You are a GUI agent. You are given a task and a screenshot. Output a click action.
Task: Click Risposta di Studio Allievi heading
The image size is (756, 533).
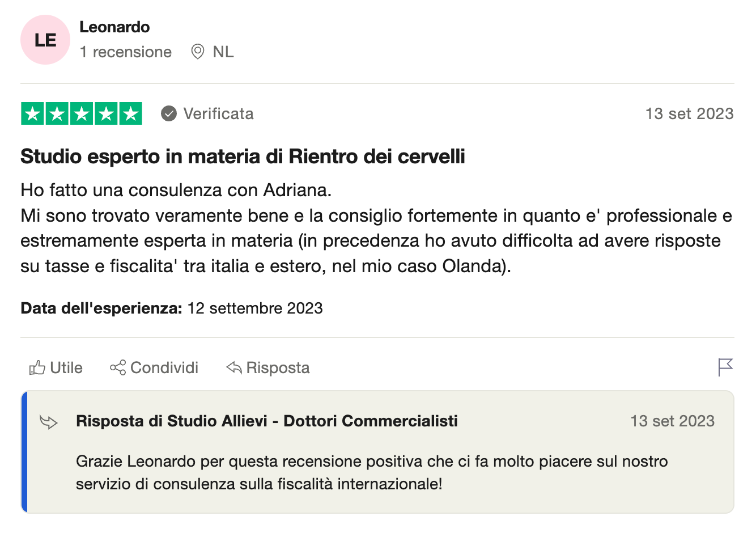(267, 421)
